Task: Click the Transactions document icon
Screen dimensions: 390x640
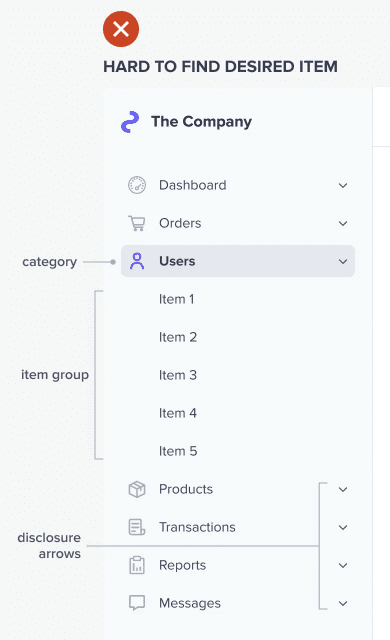Action: (137, 527)
